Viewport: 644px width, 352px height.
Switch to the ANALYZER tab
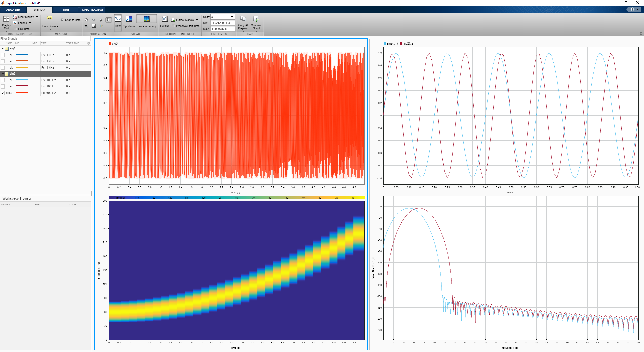point(13,10)
